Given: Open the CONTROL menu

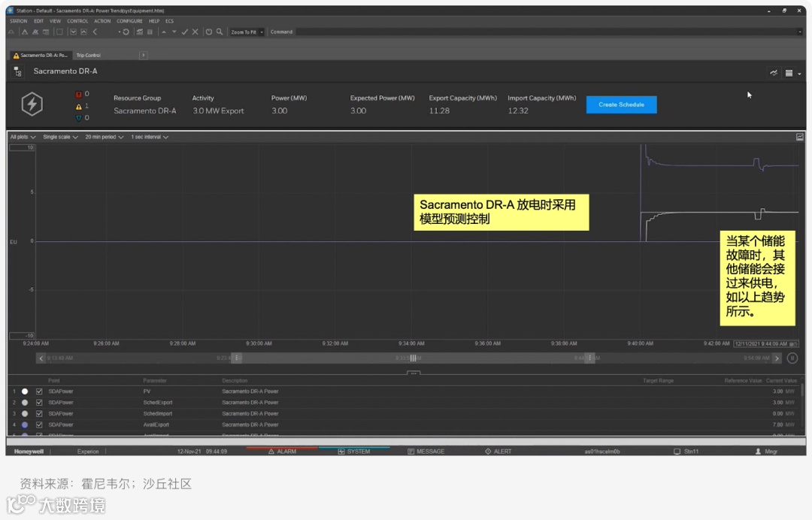Looking at the screenshot, I should [x=77, y=21].
